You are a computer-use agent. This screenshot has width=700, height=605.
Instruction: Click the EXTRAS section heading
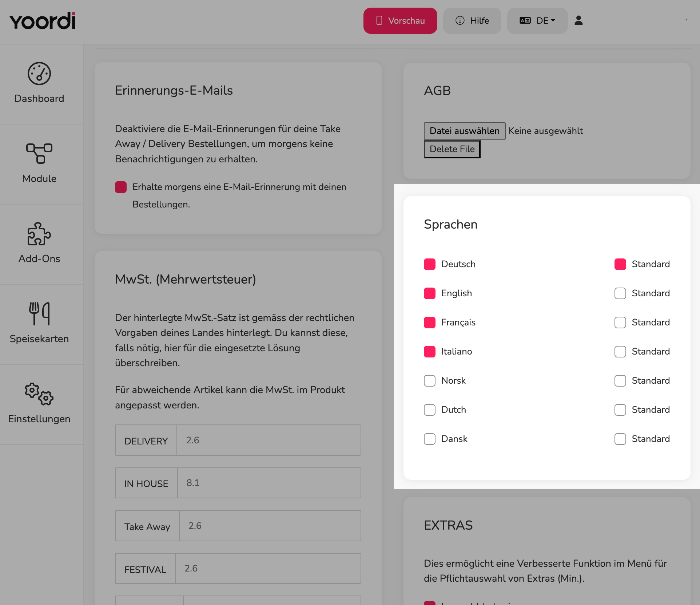tap(448, 525)
